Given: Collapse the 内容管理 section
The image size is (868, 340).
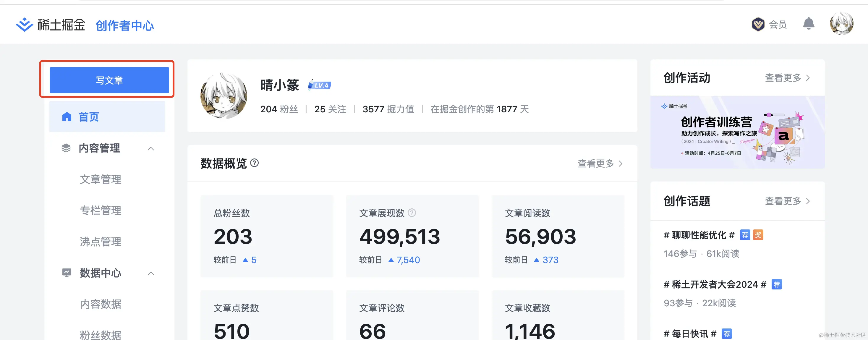Looking at the screenshot, I should (x=150, y=149).
